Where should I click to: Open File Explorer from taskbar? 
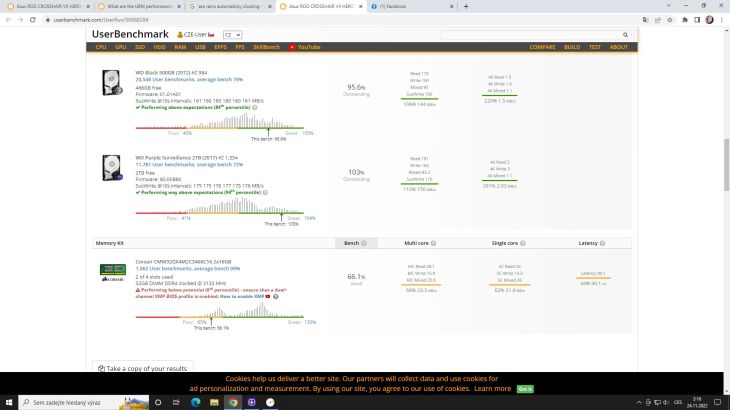coord(214,403)
